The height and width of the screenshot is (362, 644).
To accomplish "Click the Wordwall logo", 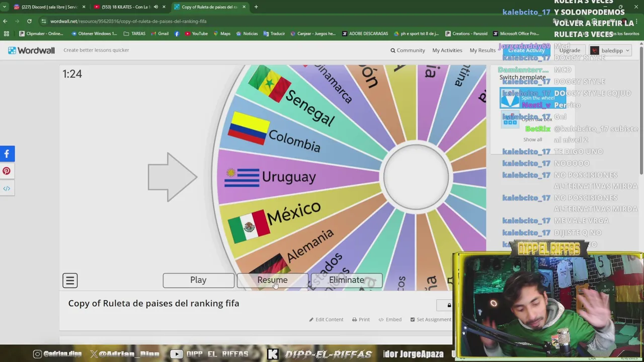I will coord(31,50).
